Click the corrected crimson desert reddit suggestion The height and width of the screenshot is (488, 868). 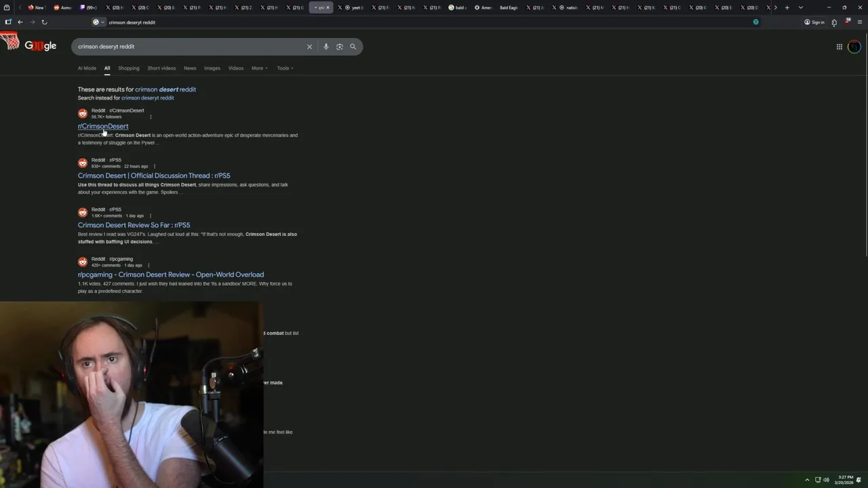[x=165, y=89]
